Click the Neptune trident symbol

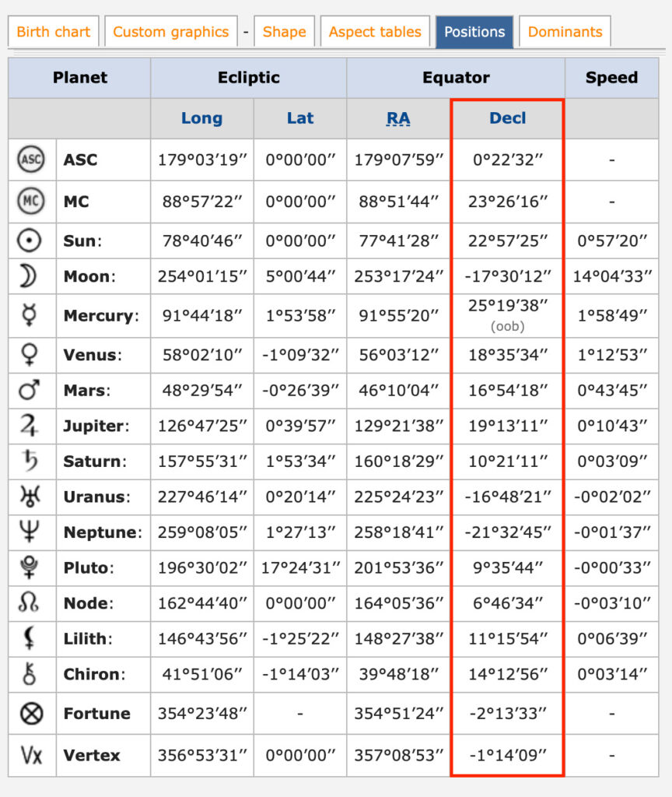[30, 532]
